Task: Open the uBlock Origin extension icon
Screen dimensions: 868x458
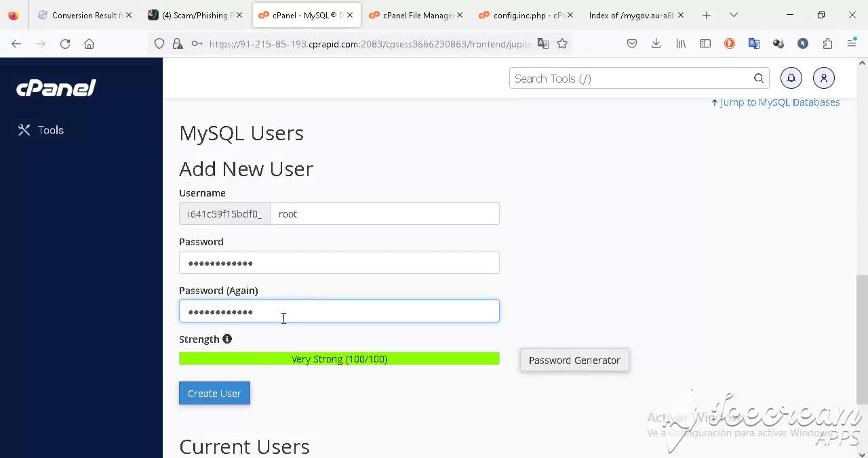Action: pos(729,43)
